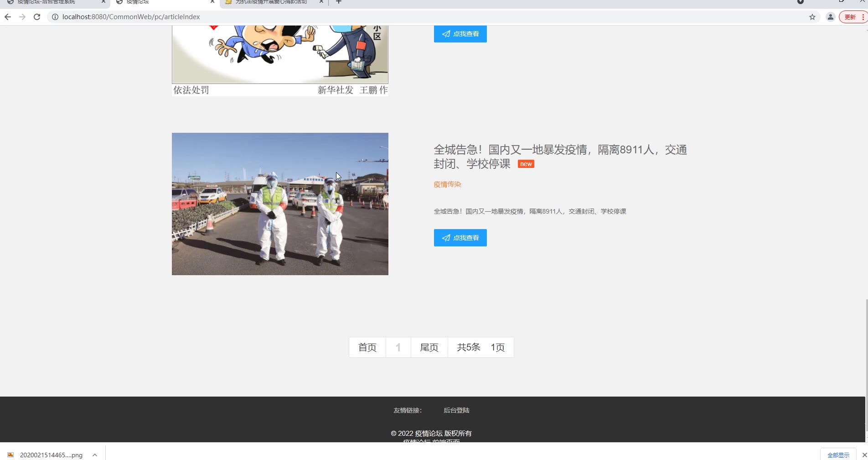
Task: Select page 1 in pagination
Action: point(398,347)
